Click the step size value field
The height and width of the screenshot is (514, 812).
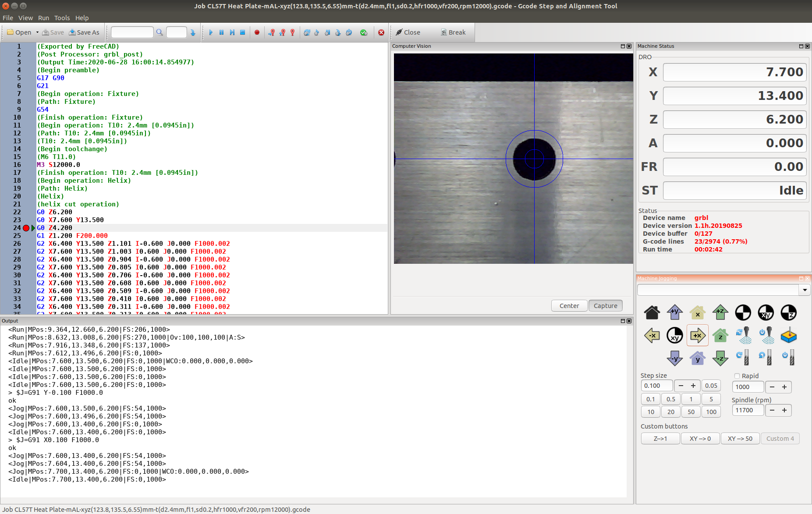656,386
